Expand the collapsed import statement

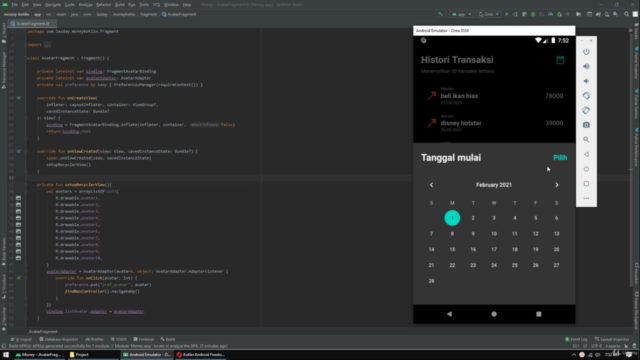pos(47,44)
